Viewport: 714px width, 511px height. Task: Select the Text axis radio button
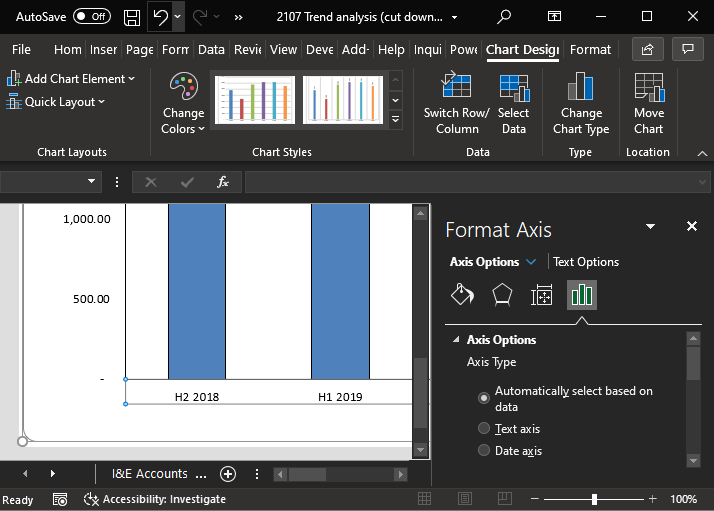tap(484, 429)
